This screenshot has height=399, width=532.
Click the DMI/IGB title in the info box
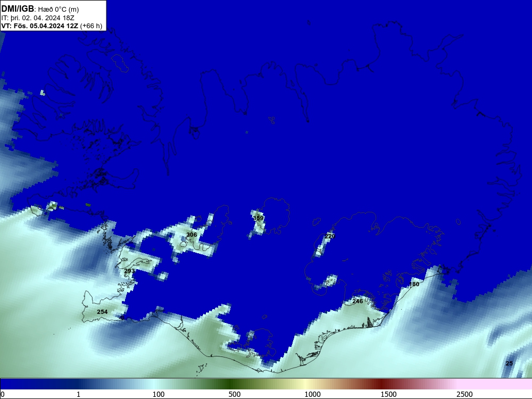click(x=18, y=9)
